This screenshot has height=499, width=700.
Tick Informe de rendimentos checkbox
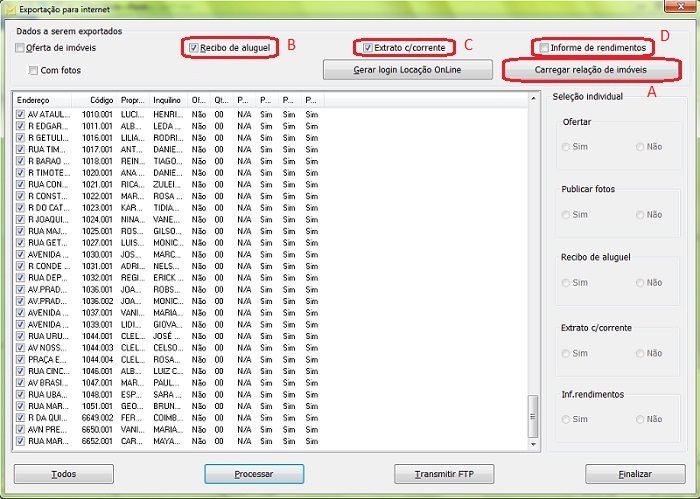pyautogui.click(x=544, y=47)
